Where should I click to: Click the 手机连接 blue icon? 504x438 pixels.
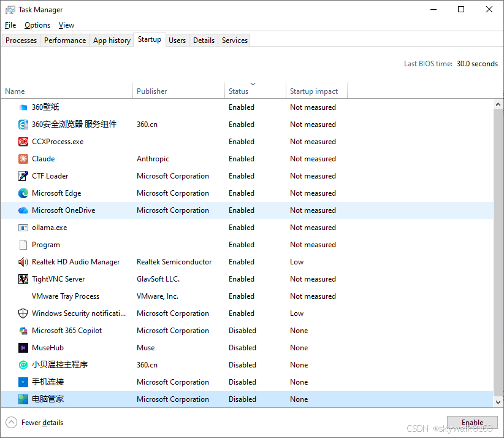(23, 382)
